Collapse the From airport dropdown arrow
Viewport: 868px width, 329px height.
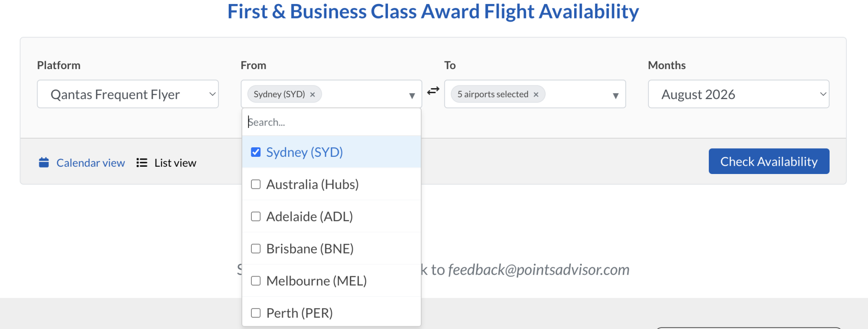pos(412,95)
